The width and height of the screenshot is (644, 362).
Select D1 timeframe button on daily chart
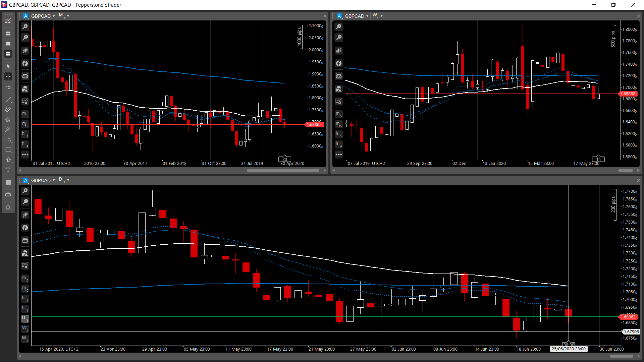(x=25, y=318)
